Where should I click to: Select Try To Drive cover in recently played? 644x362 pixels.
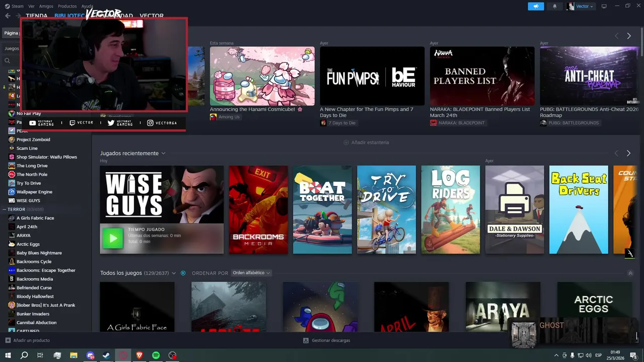coord(386,210)
